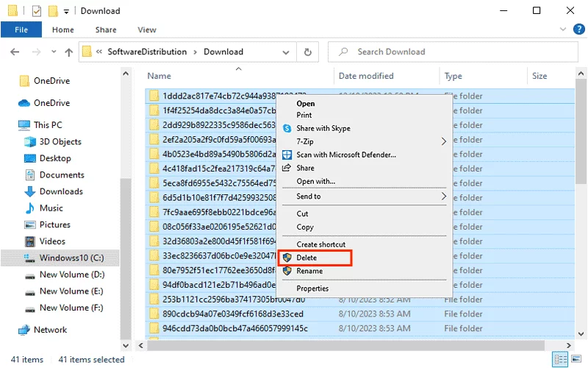Viewport: 588px width, 368px height.
Task: Open the Share ribbon tab
Action: point(106,29)
